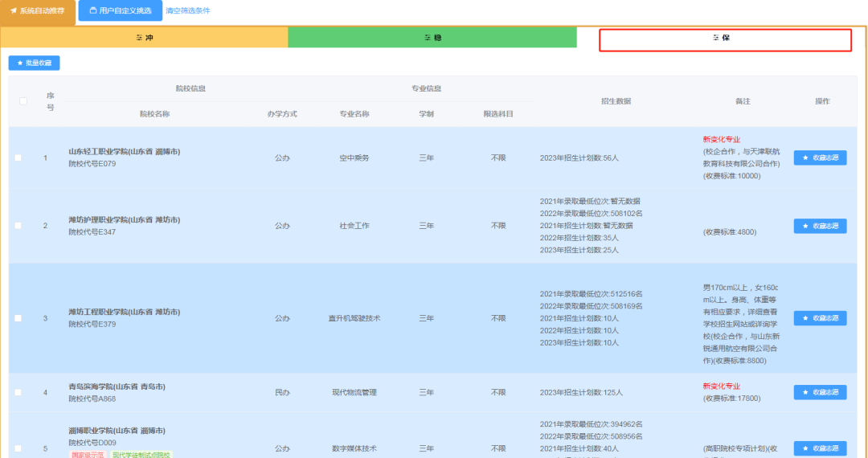Click the star icon on 批量收藏
868x458 pixels.
20,63
